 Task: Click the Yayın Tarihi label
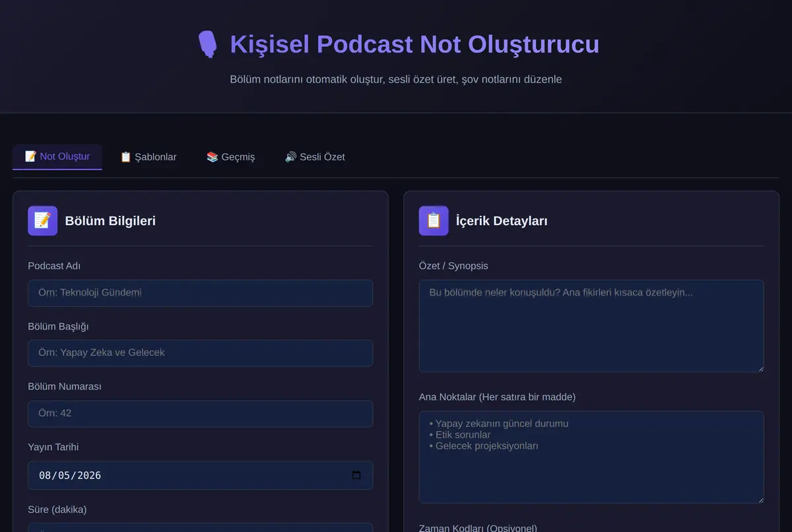pos(53,447)
